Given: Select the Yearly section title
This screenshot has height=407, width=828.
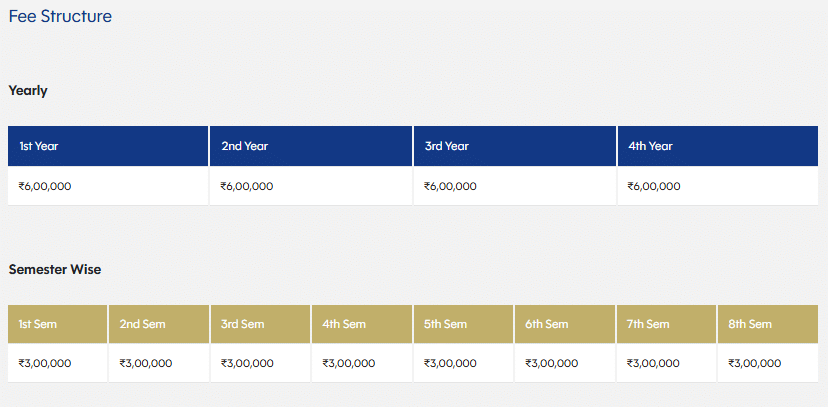Looking at the screenshot, I should point(28,91).
